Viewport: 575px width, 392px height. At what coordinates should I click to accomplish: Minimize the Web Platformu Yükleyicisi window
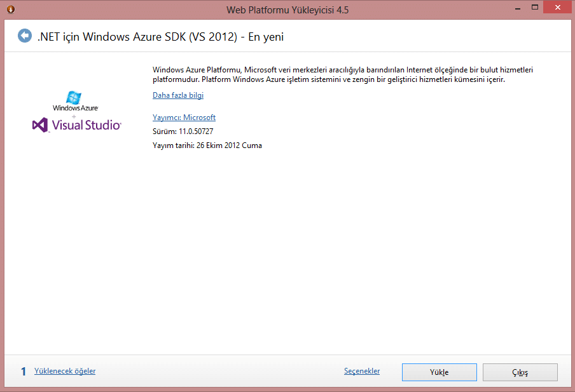click(x=517, y=8)
